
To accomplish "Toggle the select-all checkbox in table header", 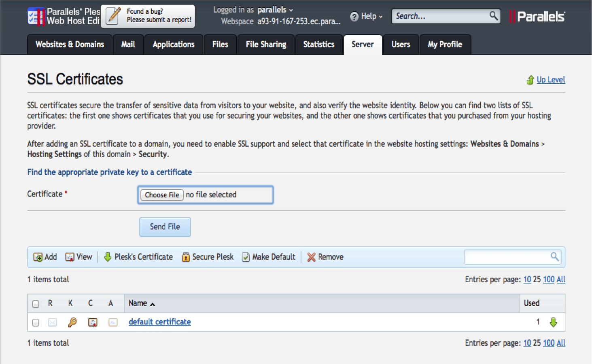I will pos(36,304).
